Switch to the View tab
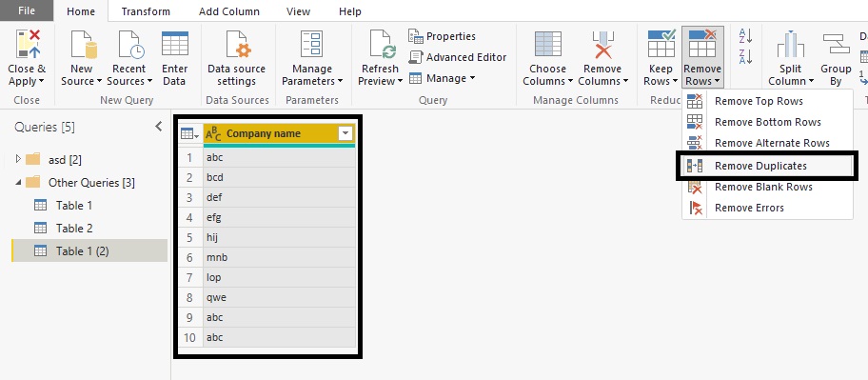 pyautogui.click(x=299, y=11)
